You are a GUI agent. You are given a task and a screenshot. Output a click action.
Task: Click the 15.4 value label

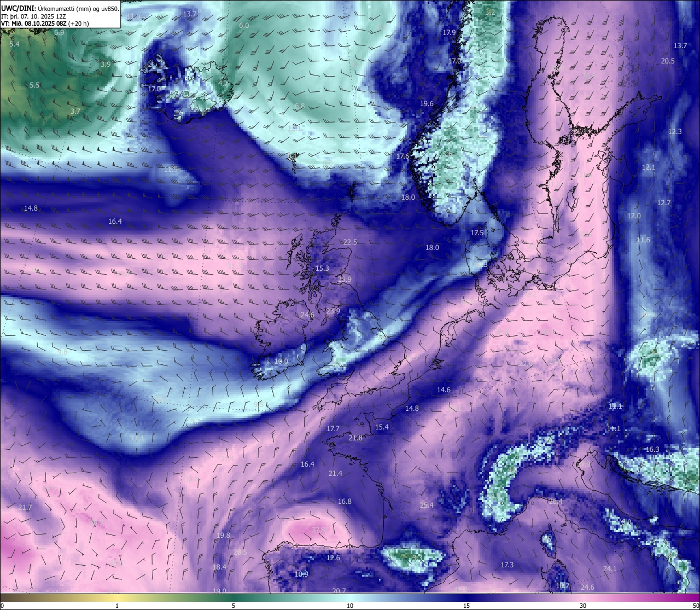(382, 427)
